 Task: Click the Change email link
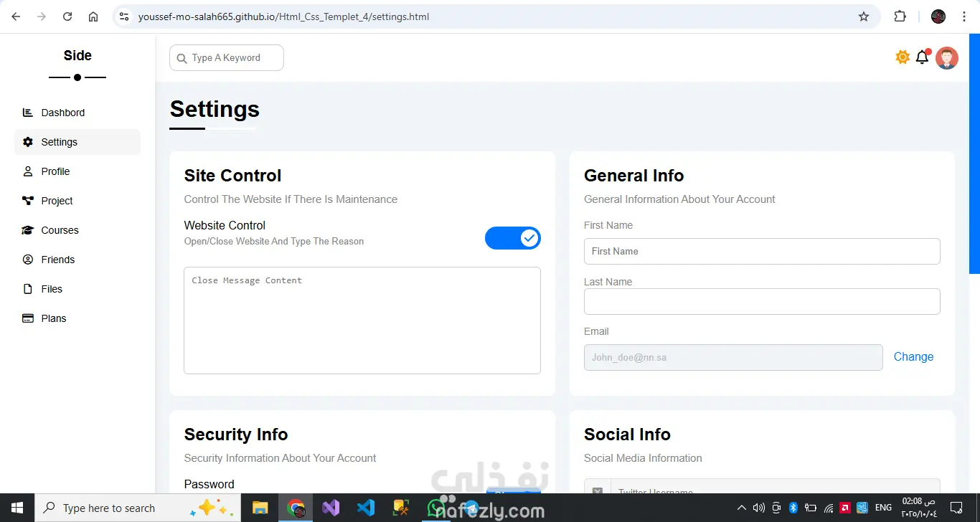pos(913,357)
